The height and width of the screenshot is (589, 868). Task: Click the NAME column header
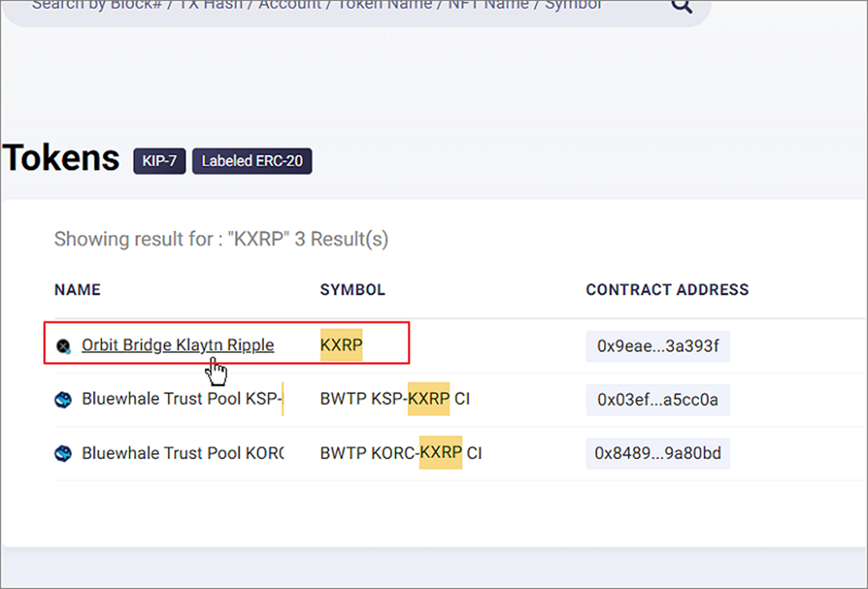pyautogui.click(x=78, y=290)
